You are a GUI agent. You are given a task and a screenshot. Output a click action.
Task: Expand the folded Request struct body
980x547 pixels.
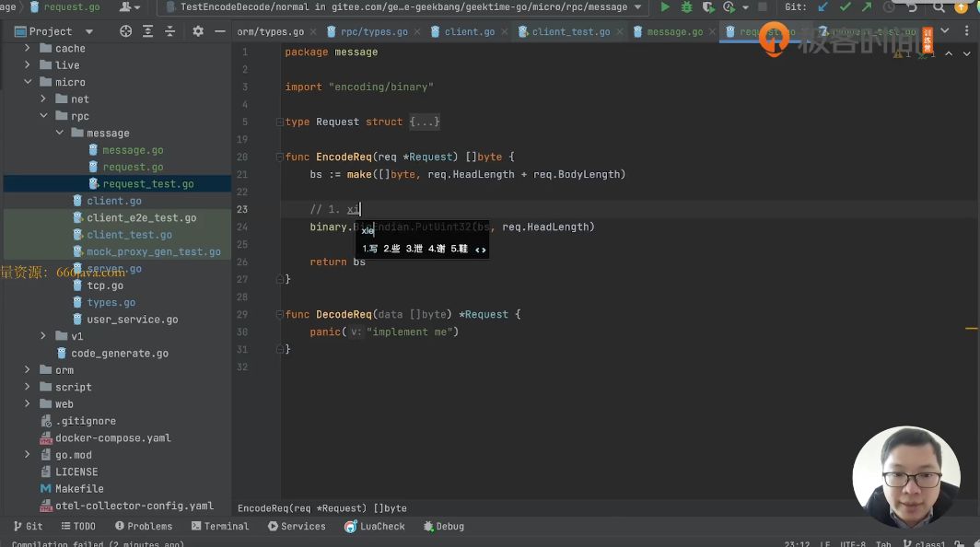(425, 122)
